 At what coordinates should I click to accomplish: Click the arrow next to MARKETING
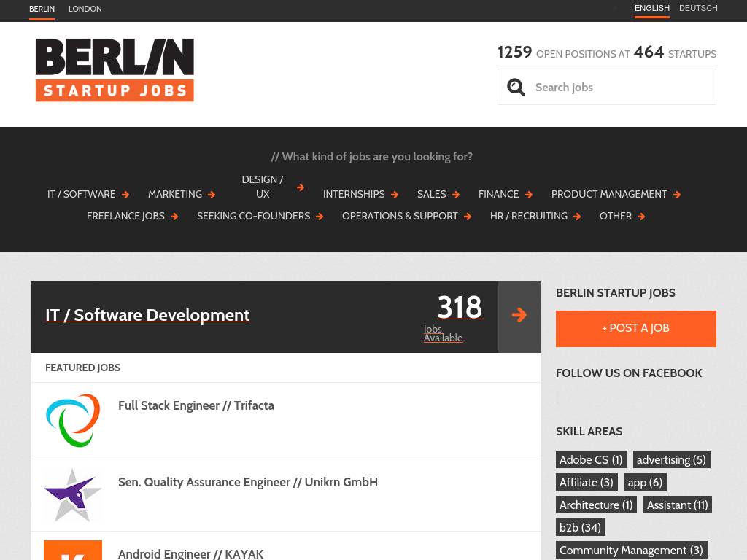pos(212,195)
